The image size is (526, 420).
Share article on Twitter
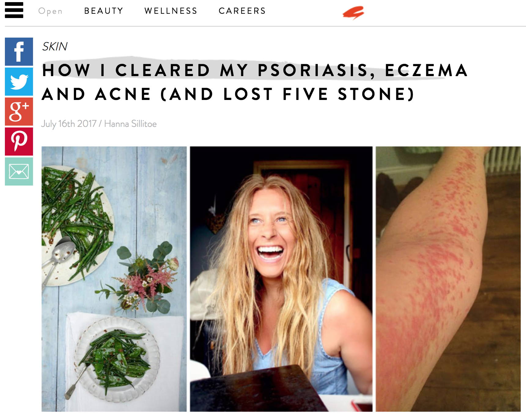pos(19,82)
